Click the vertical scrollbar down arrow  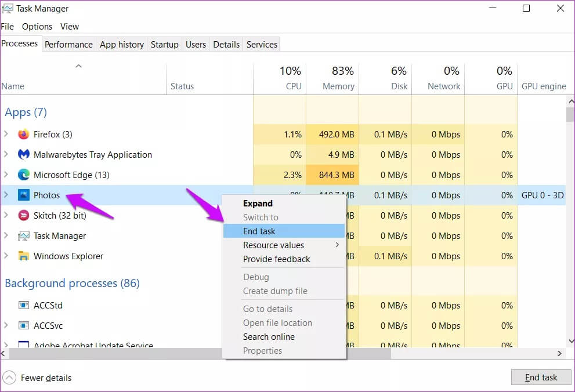coord(570,342)
